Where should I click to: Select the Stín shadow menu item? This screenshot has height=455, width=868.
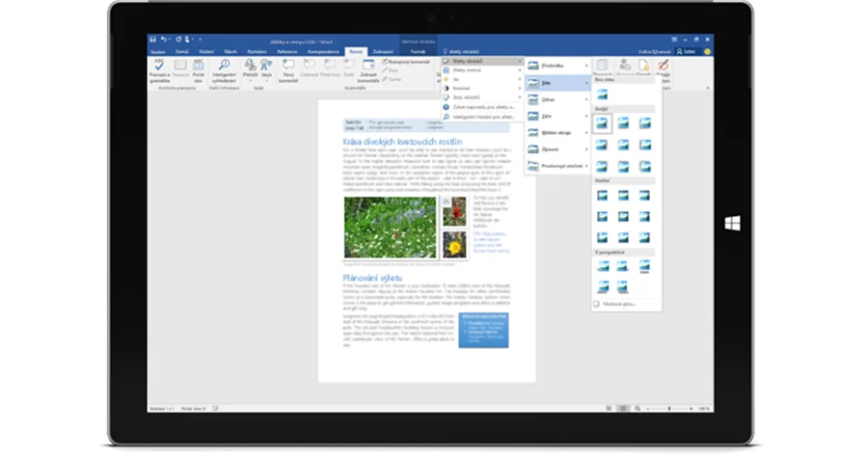(557, 83)
